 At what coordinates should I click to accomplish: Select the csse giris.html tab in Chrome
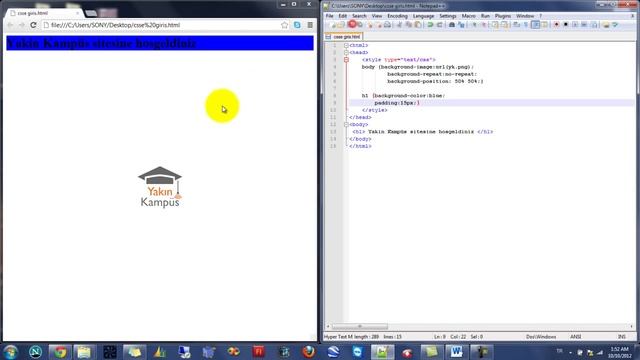pyautogui.click(x=44, y=13)
